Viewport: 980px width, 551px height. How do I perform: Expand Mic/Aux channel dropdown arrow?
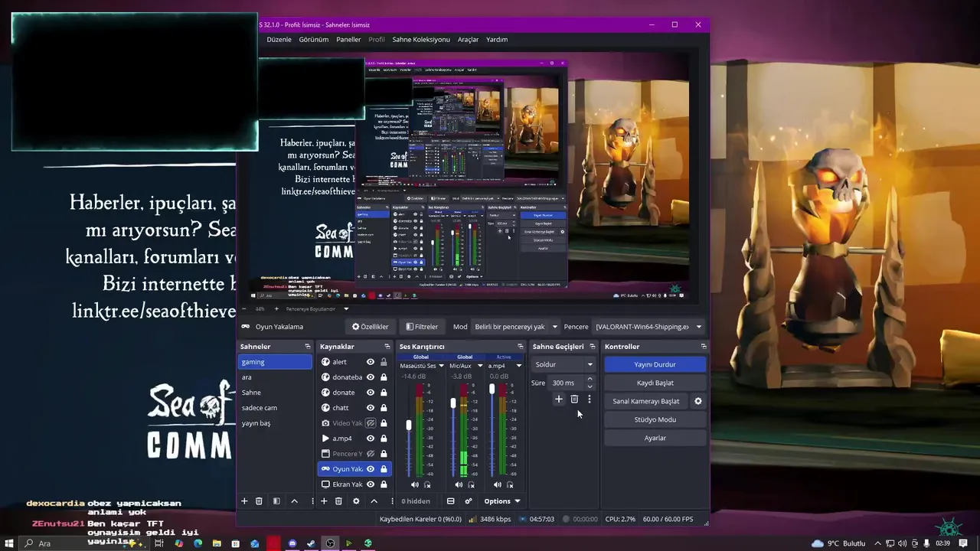coord(480,366)
